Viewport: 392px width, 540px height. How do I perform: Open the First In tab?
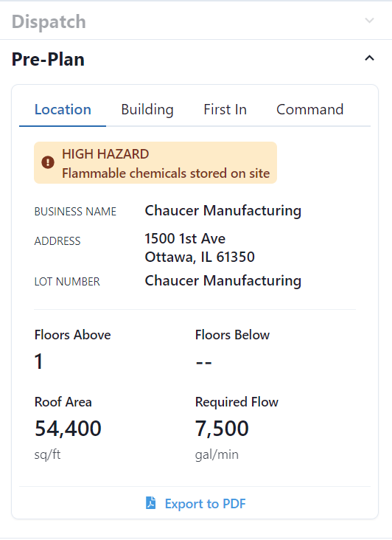[x=225, y=109]
